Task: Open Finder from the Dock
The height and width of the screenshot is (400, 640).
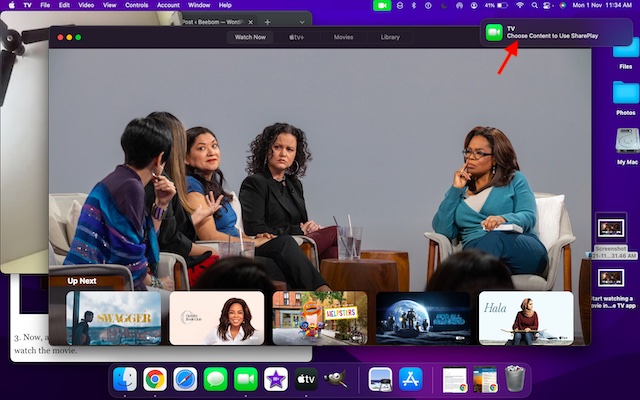Action: (125, 379)
